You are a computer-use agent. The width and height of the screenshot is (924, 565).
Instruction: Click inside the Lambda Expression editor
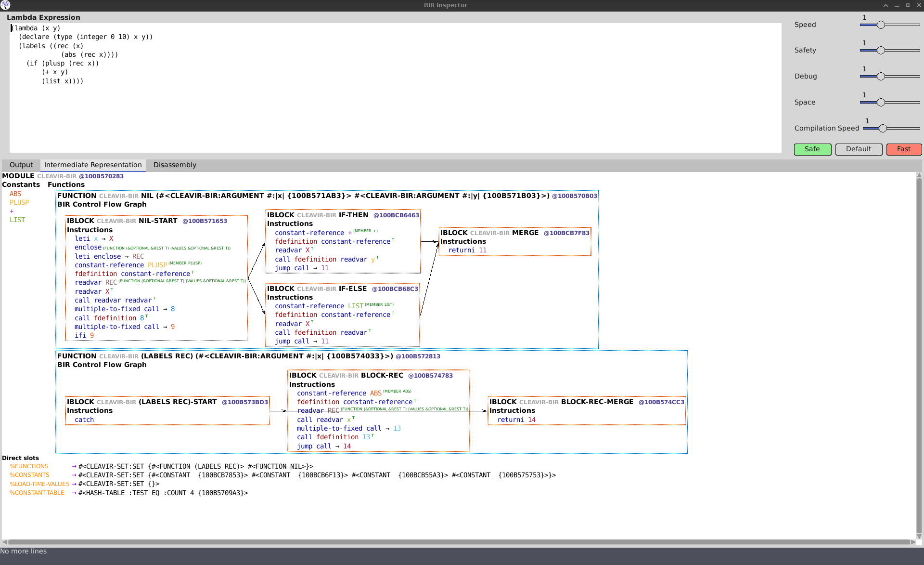(x=395, y=88)
